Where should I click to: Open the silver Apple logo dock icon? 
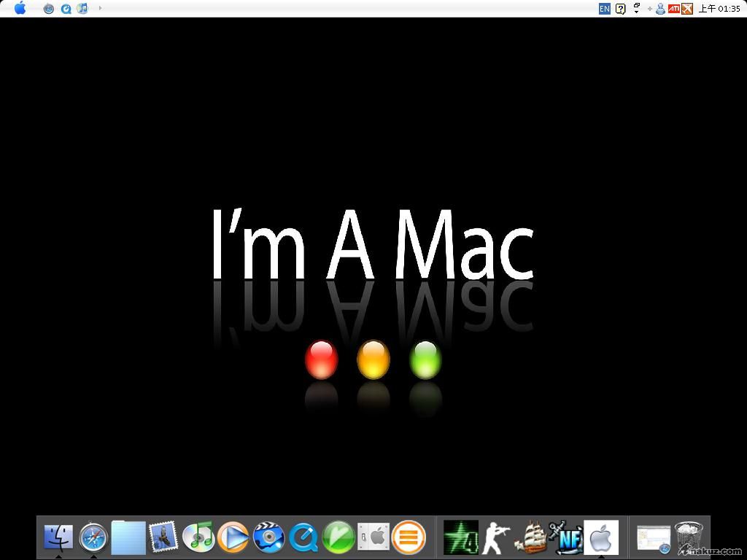(x=601, y=537)
